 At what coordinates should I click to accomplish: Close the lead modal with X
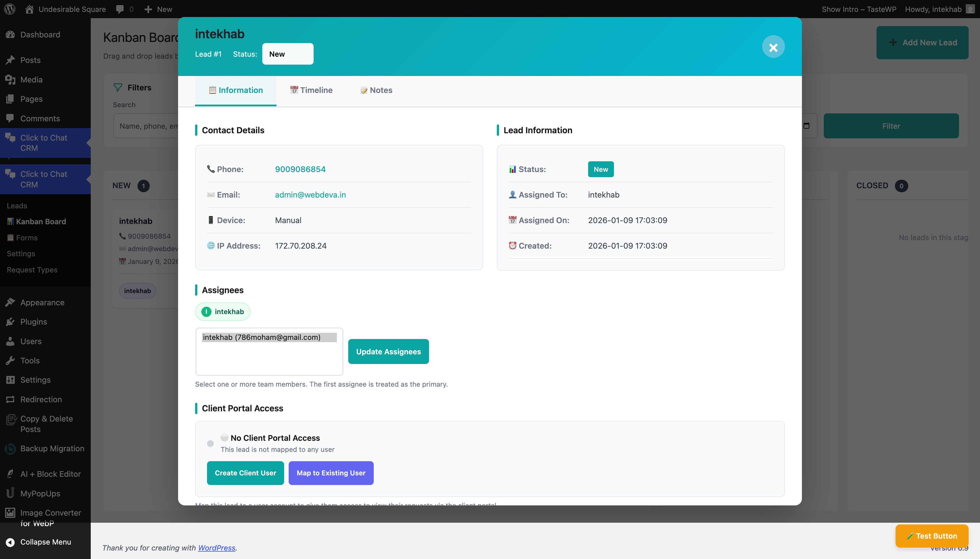[x=773, y=47]
